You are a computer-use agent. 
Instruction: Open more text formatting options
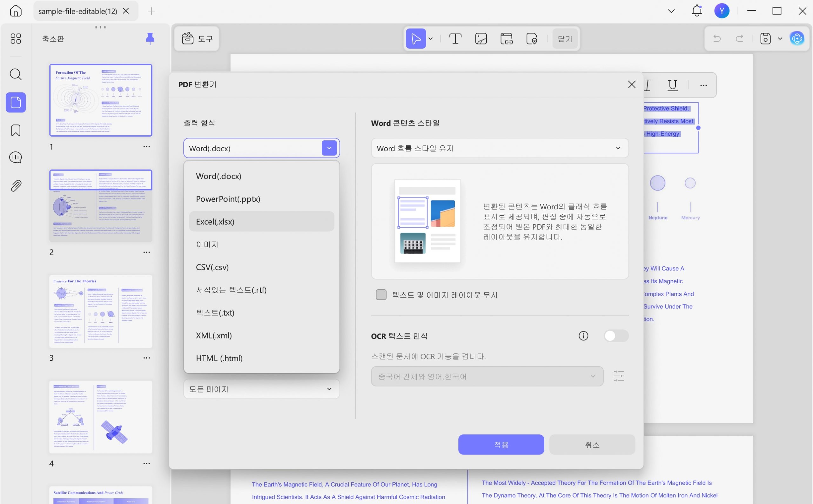[x=703, y=85]
